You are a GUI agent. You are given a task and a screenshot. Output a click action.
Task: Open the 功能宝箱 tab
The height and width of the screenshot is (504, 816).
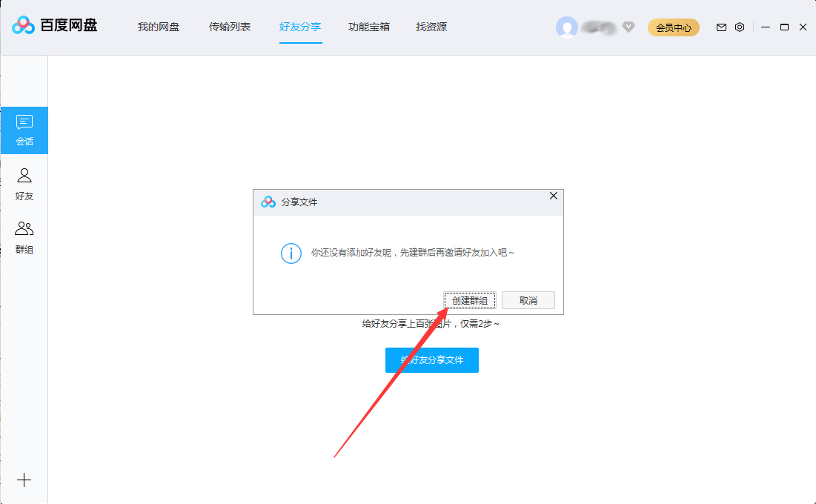[368, 27]
